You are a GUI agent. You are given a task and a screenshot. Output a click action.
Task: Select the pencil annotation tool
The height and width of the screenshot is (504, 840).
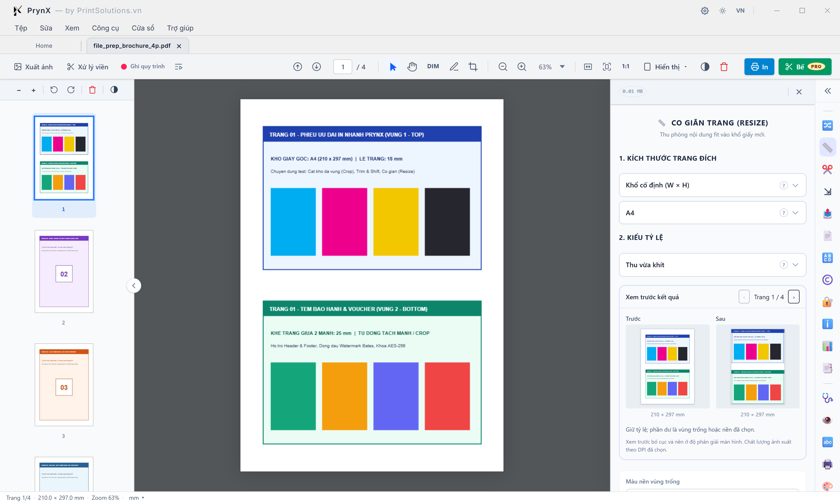click(x=454, y=67)
